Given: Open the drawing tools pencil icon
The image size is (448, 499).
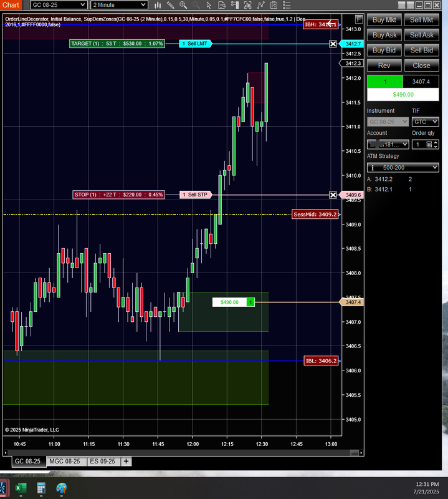Looking at the screenshot, I should point(171,5).
